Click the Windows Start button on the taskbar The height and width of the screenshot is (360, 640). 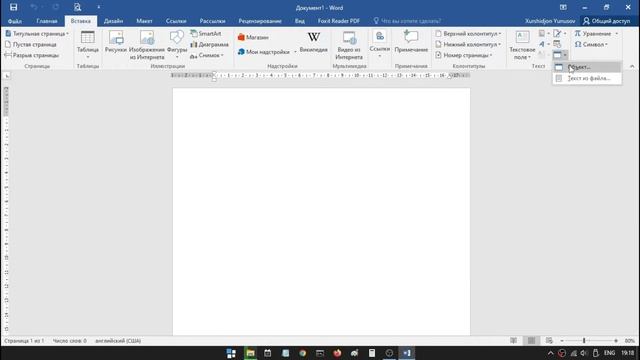[231, 353]
